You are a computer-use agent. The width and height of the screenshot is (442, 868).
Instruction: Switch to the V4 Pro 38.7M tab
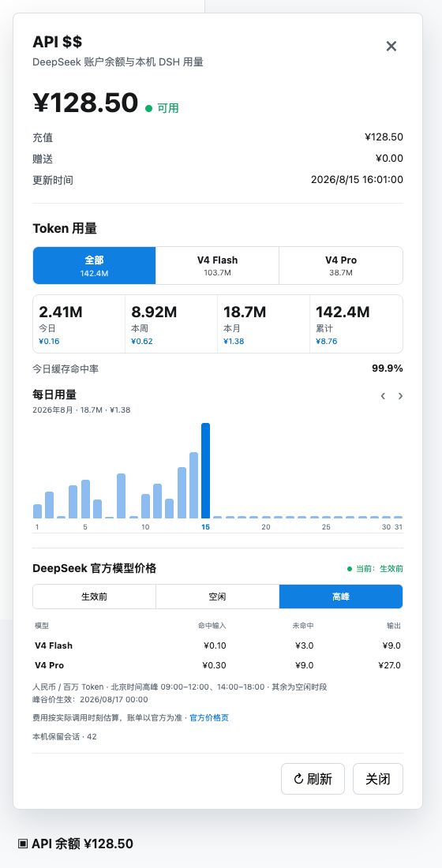click(x=341, y=266)
